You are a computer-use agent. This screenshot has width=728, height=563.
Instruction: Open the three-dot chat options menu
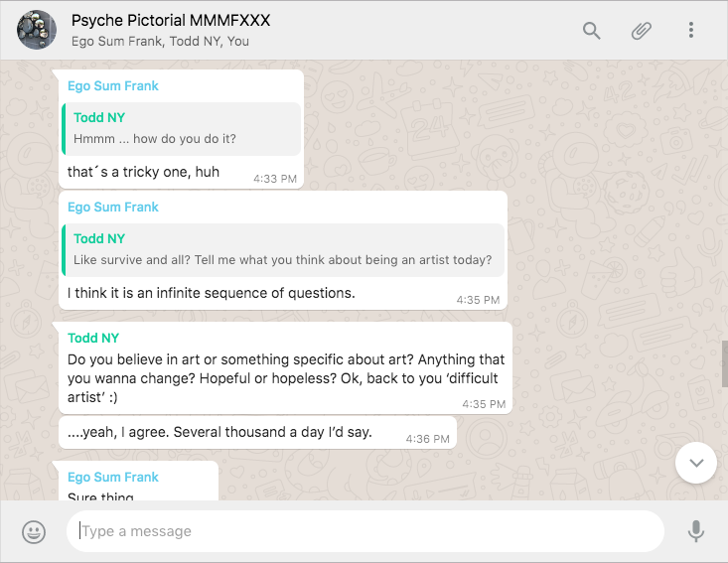coord(691,31)
